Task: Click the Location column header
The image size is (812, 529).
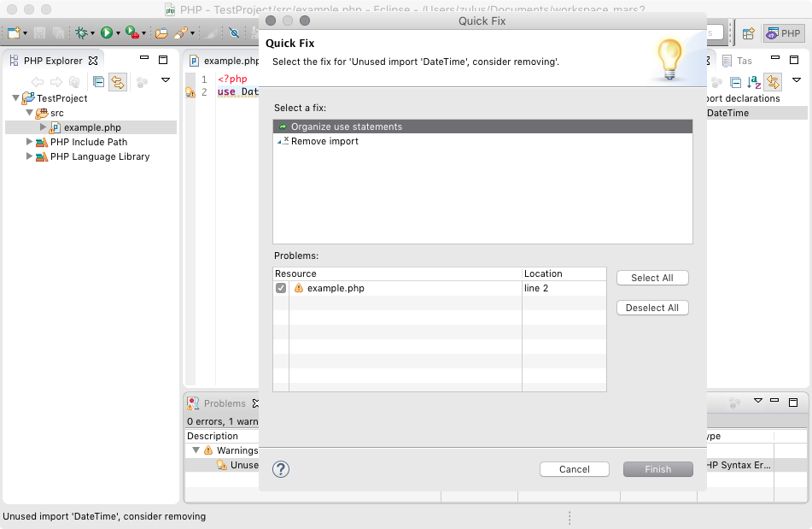Action: [564, 273]
